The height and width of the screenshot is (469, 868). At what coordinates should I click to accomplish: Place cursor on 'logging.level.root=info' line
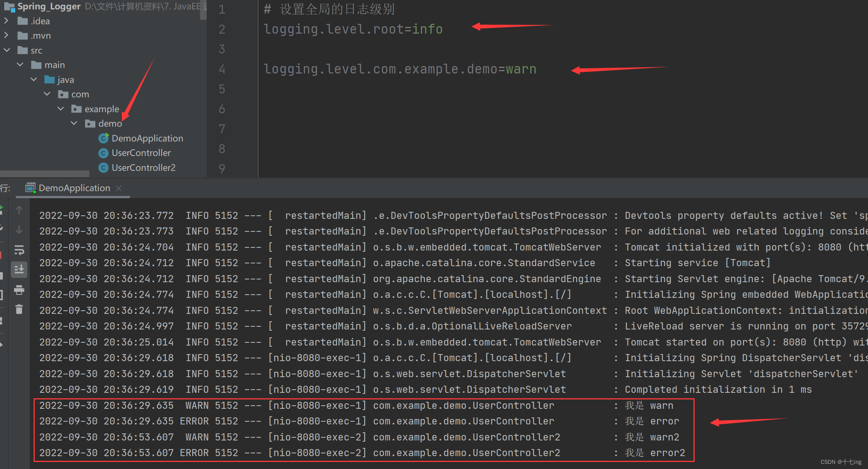click(x=353, y=29)
